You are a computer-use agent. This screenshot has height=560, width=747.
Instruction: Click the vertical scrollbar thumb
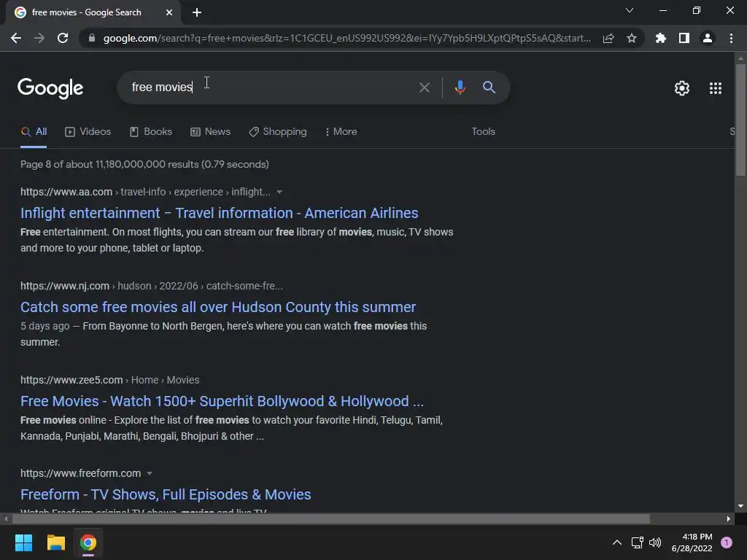740,120
